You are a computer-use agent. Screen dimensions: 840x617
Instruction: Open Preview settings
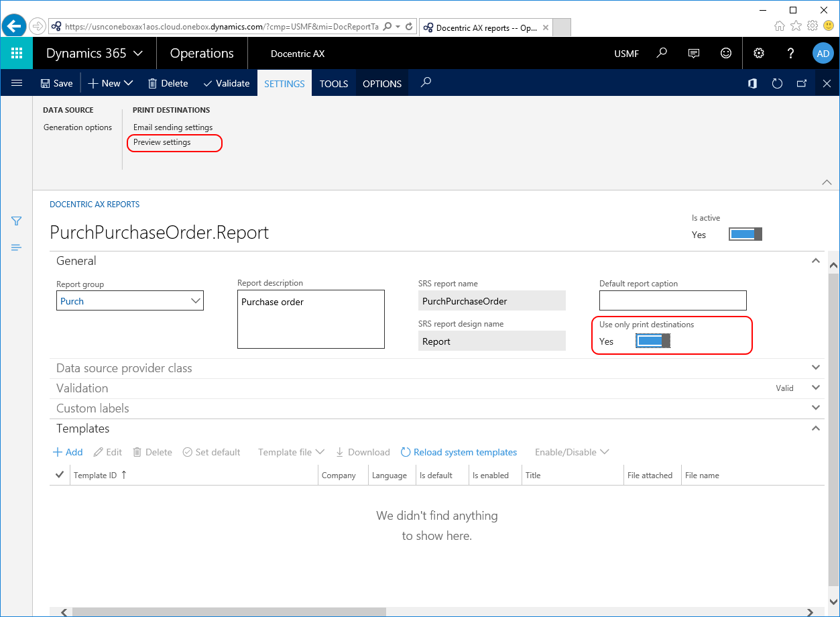tap(162, 142)
